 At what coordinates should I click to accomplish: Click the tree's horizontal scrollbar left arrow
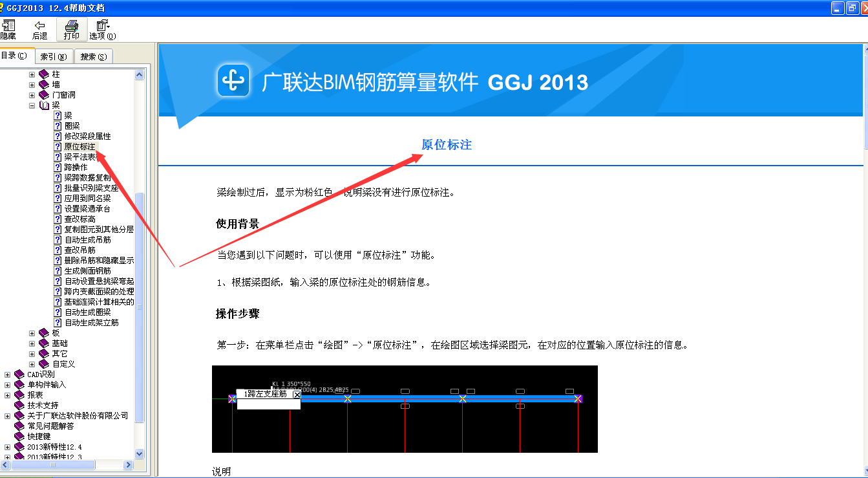coord(5,464)
